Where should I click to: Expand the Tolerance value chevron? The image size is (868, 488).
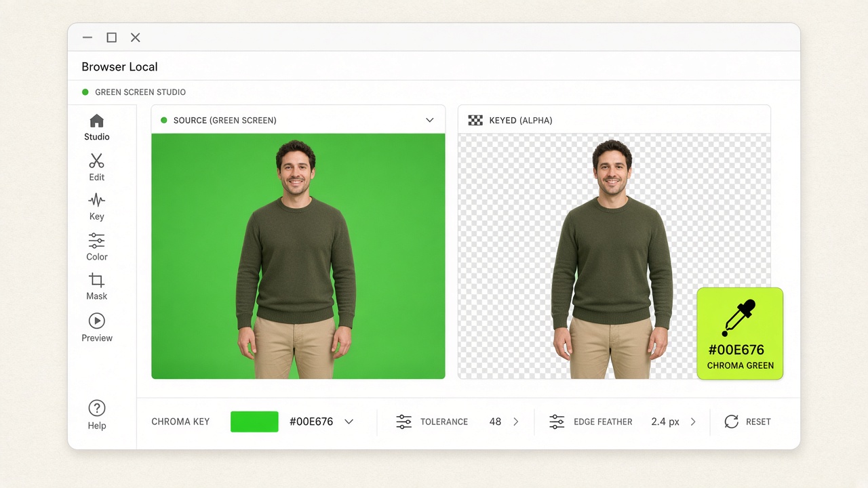tap(515, 422)
